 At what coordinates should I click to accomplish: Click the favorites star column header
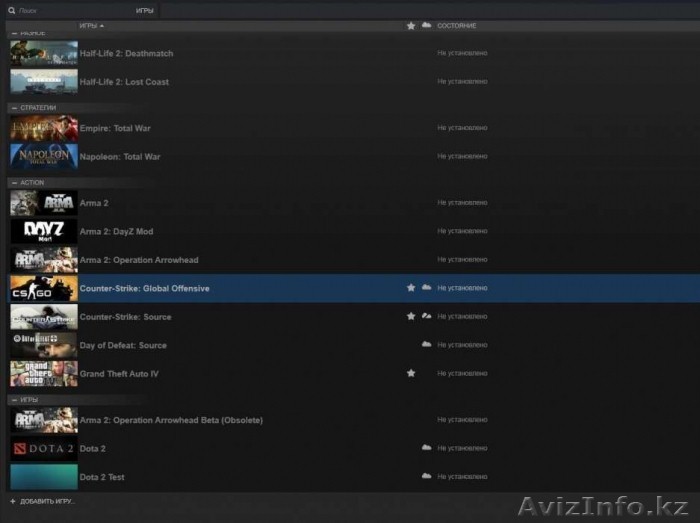click(411, 26)
